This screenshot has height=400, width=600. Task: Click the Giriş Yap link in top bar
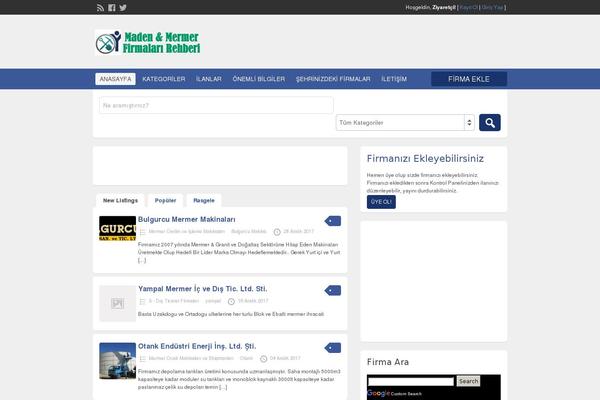point(492,7)
